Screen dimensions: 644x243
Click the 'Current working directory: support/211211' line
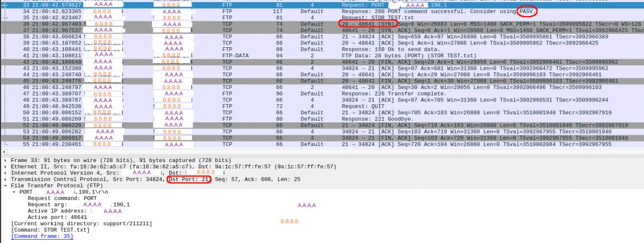[82, 223]
